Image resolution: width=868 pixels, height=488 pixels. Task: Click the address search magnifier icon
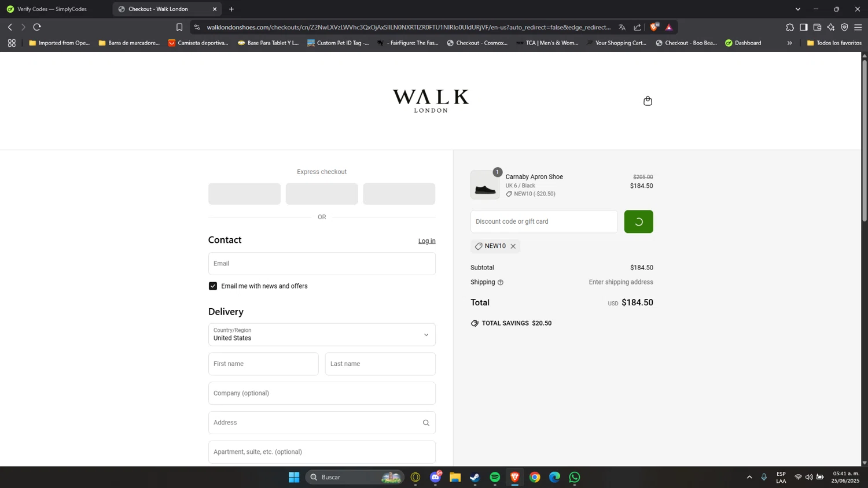426,423
